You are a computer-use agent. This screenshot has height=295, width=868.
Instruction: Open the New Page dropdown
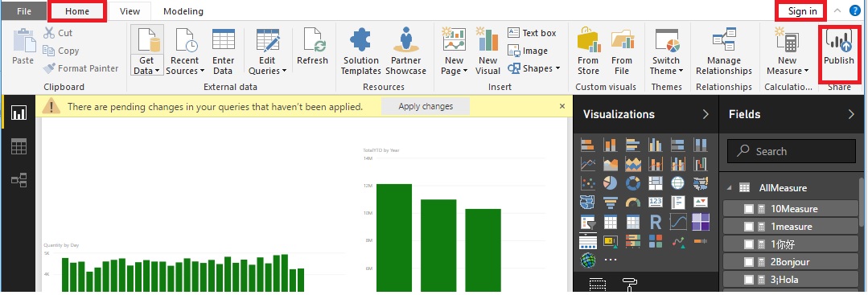click(x=454, y=51)
